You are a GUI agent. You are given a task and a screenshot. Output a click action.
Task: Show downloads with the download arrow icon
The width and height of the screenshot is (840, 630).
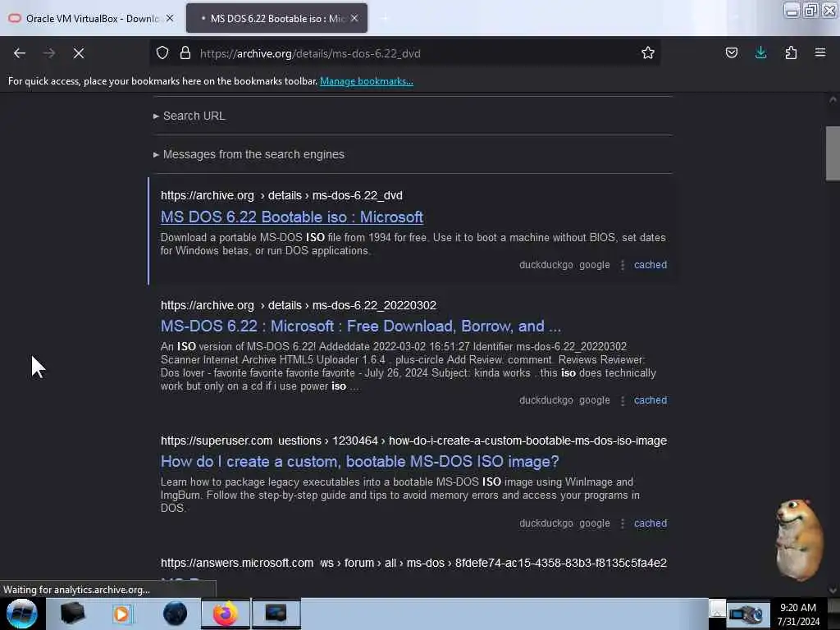pyautogui.click(x=760, y=52)
